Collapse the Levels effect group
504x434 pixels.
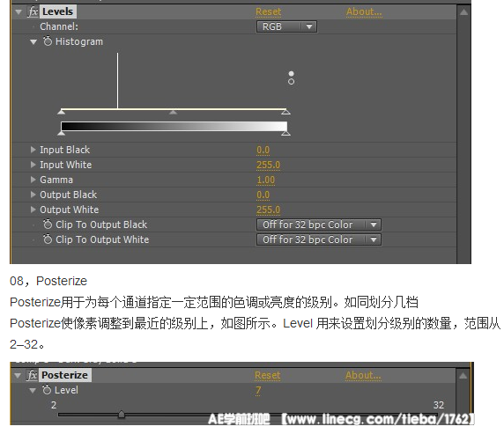[19, 12]
